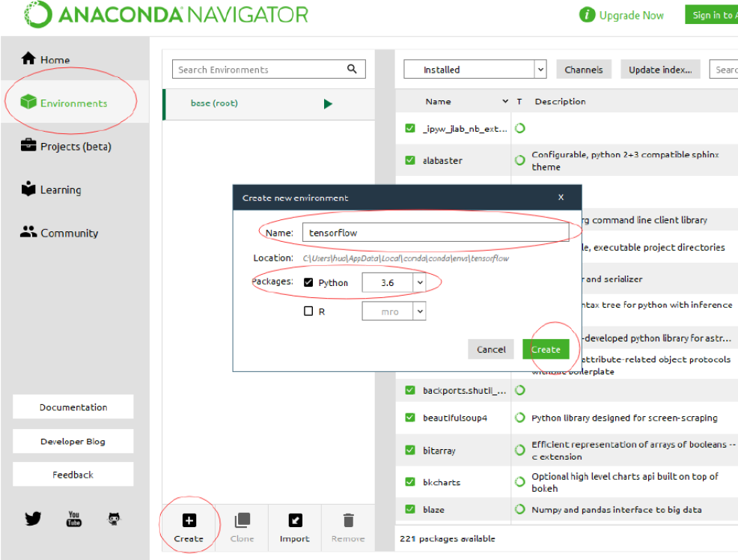Click the Remove environment trash icon
Viewport: 738px width, 560px height.
point(348,520)
